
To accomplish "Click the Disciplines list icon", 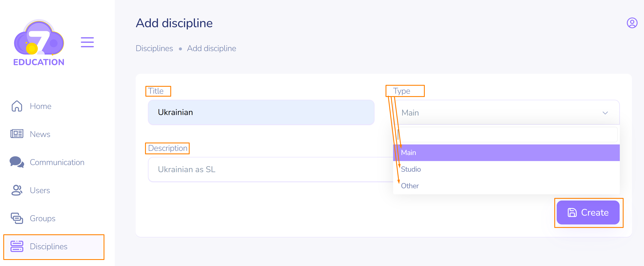I will click(x=17, y=246).
